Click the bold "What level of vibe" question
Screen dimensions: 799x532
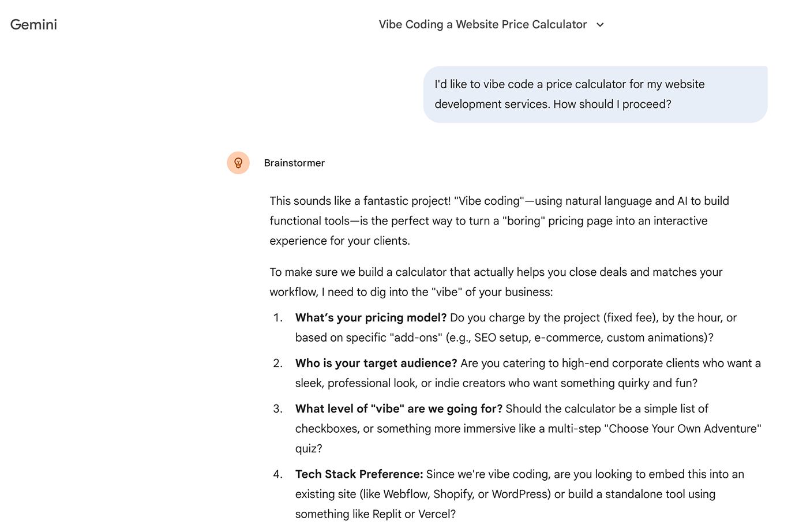399,409
